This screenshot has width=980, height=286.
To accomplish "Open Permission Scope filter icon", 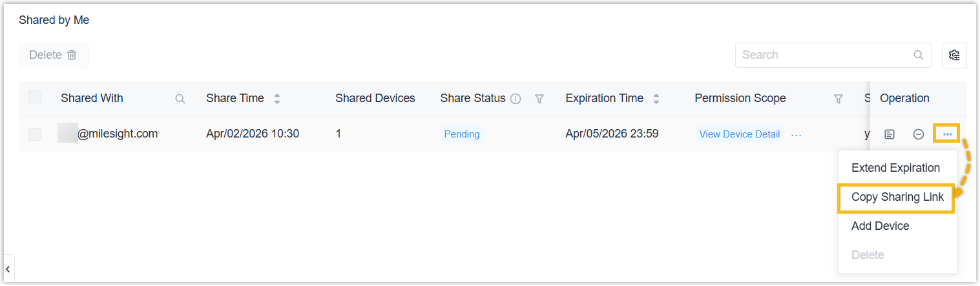I will tap(839, 99).
